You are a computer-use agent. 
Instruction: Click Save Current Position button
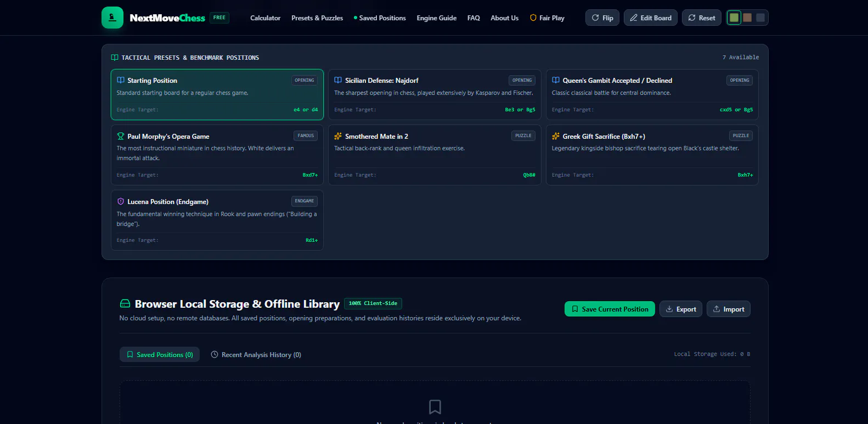point(610,309)
